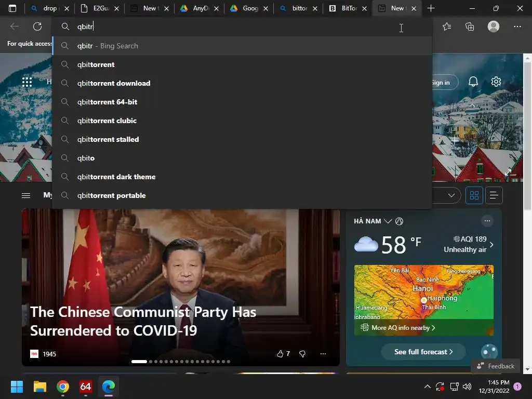Open Favorites star icon in toolbar
This screenshot has width=532, height=399.
coord(447,26)
